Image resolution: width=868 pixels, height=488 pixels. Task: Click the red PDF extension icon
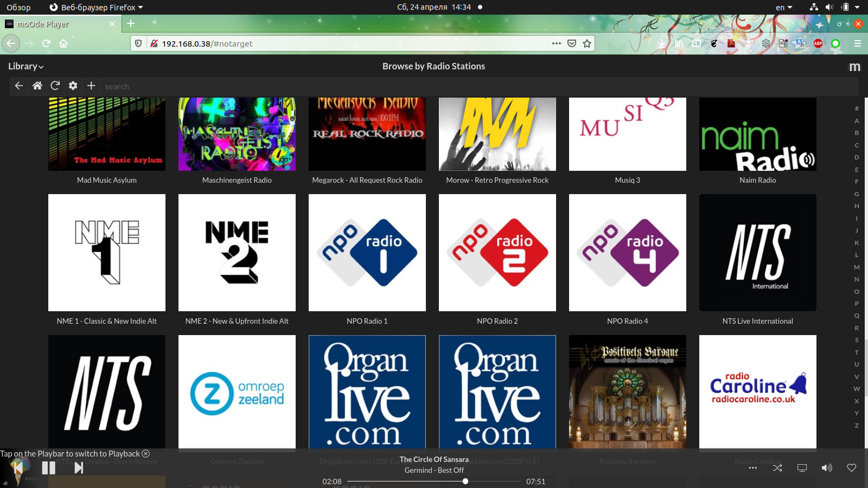point(731,43)
